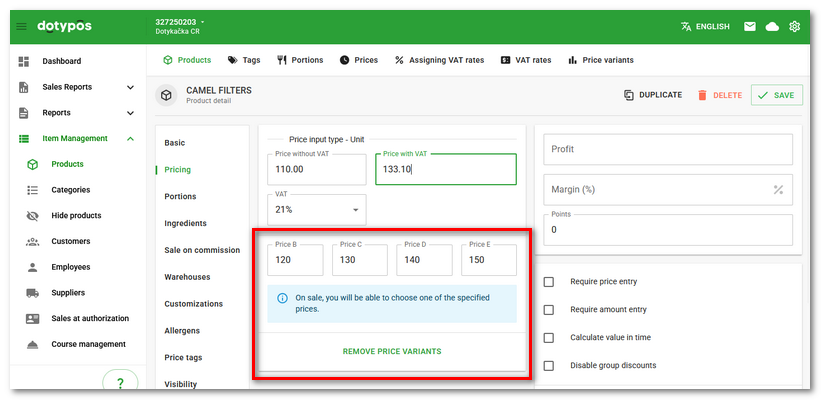The image size is (821, 400).
Task: Open the English language selector
Action: [704, 26]
